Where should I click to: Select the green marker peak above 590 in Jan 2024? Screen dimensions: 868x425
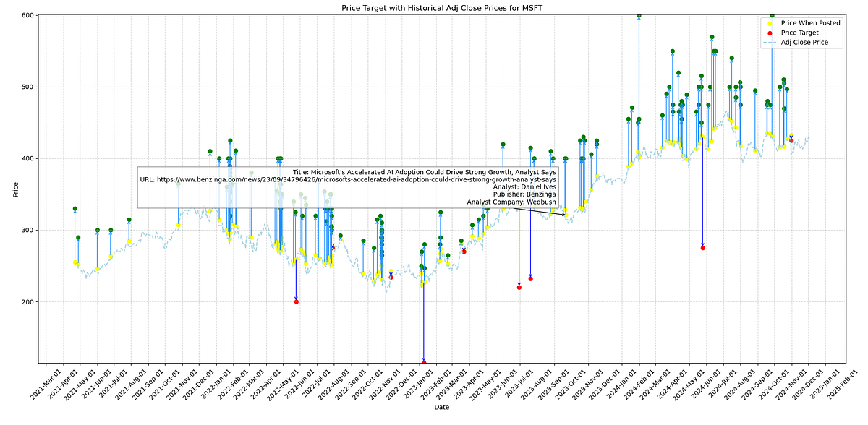pos(638,14)
